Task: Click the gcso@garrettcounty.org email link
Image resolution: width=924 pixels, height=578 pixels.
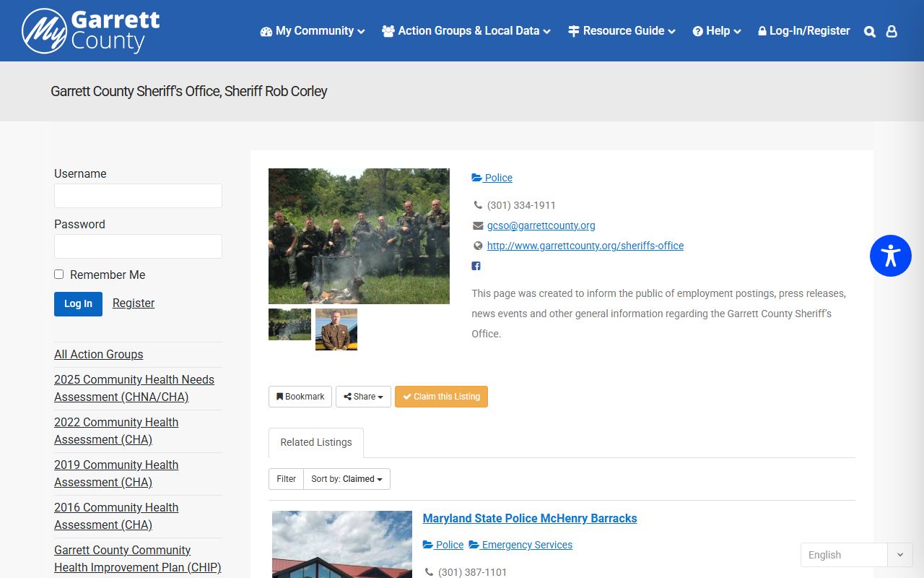Action: [541, 225]
